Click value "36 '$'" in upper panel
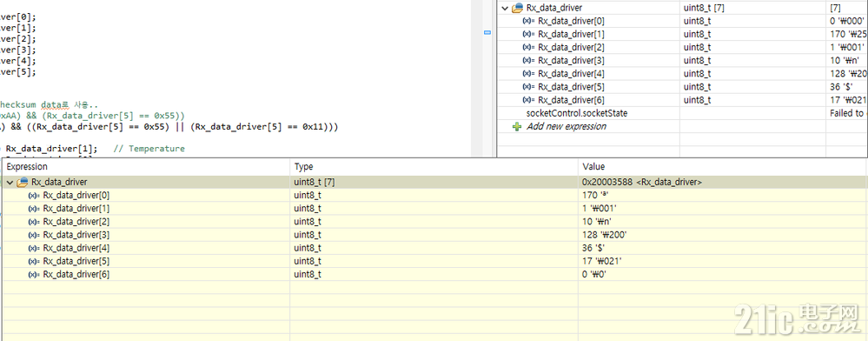 841,87
